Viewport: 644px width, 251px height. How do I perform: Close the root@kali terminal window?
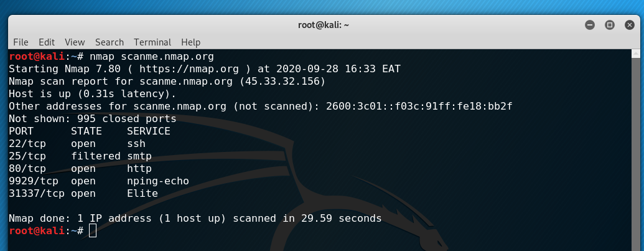[x=630, y=25]
